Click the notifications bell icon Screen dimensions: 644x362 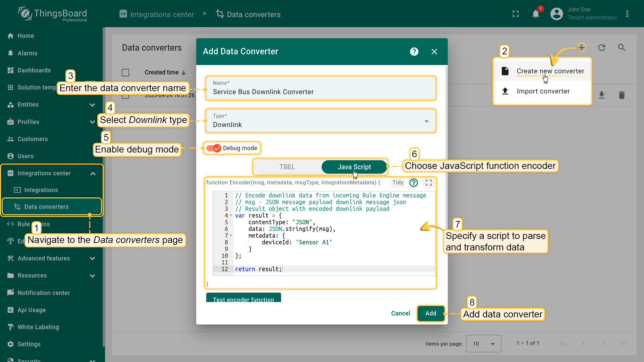coord(536,13)
